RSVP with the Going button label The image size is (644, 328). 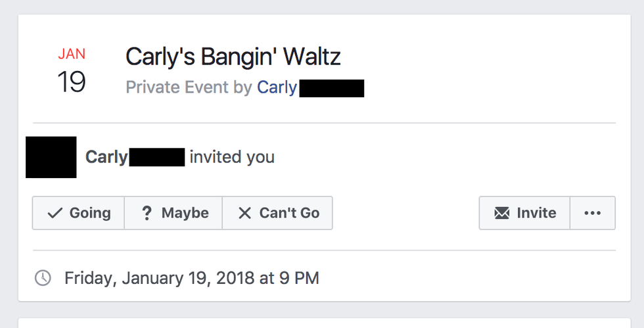pos(90,213)
